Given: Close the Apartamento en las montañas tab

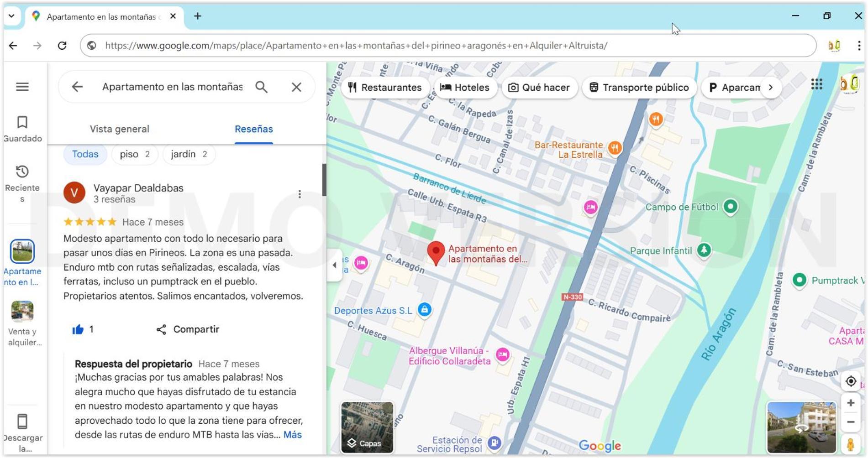Looking at the screenshot, I should (x=173, y=16).
